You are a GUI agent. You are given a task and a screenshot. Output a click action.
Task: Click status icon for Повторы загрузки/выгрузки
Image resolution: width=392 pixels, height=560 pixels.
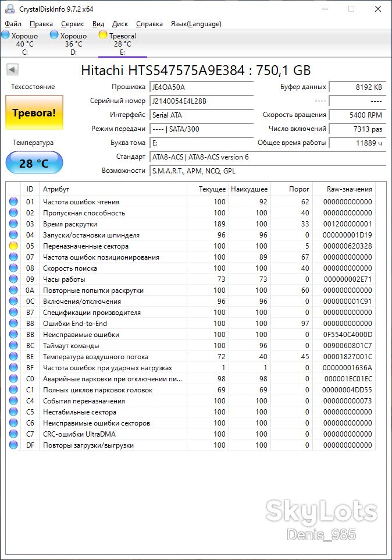pos(13,445)
